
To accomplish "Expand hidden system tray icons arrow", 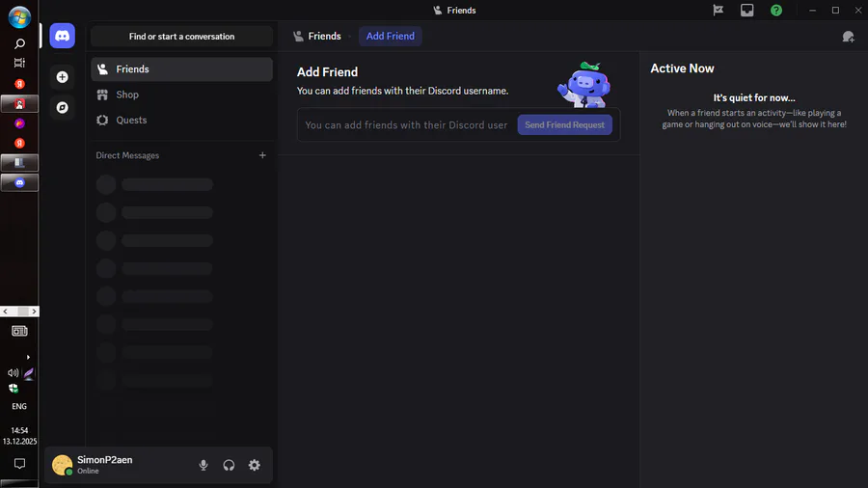I will (28, 358).
